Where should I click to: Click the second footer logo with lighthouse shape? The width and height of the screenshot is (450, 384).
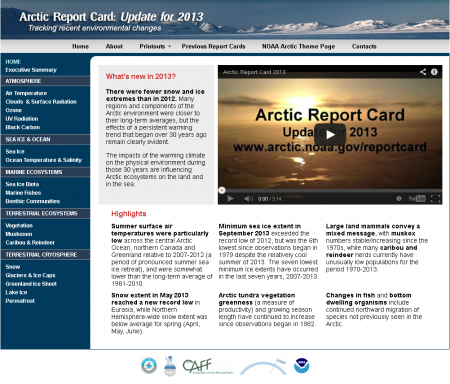coord(170,366)
